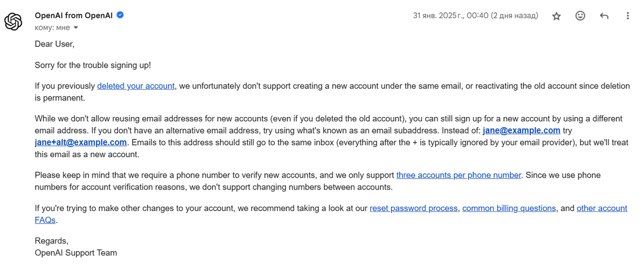The height and width of the screenshot is (264, 644).
Task: Click "Sorry for the trouble signing up!" line
Action: pos(93,65)
